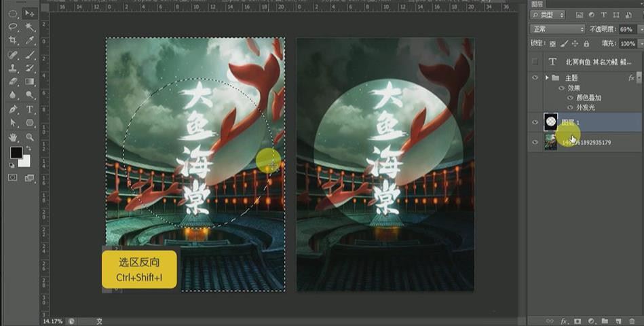Select the Horizontal Type tool

click(30, 109)
